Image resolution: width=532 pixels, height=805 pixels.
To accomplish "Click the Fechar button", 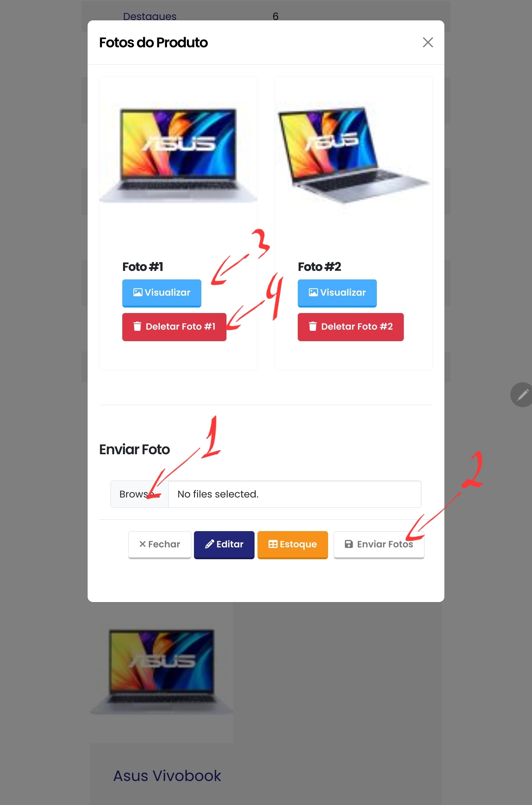I will [x=160, y=544].
